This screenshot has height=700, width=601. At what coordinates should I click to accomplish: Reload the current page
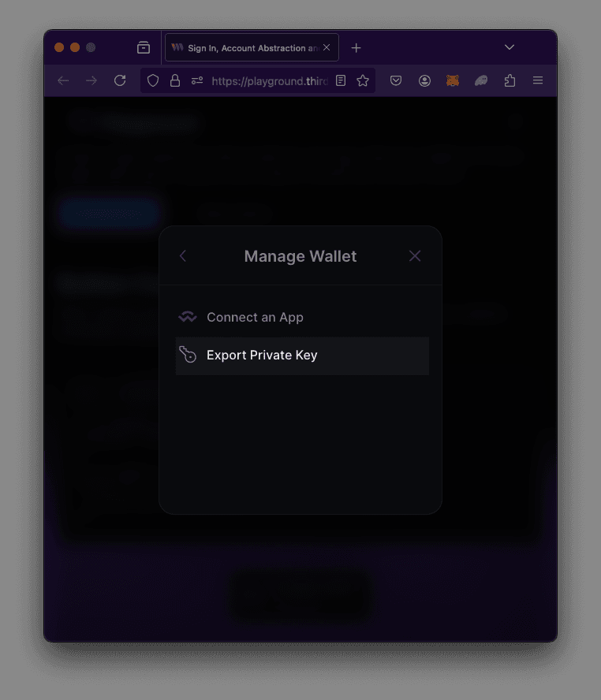120,80
